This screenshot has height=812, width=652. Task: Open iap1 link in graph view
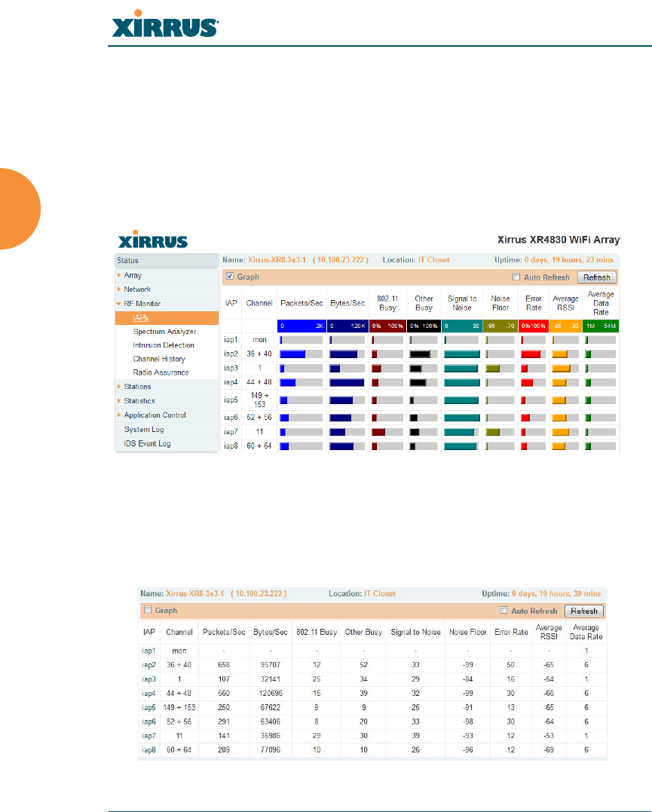[231, 340]
